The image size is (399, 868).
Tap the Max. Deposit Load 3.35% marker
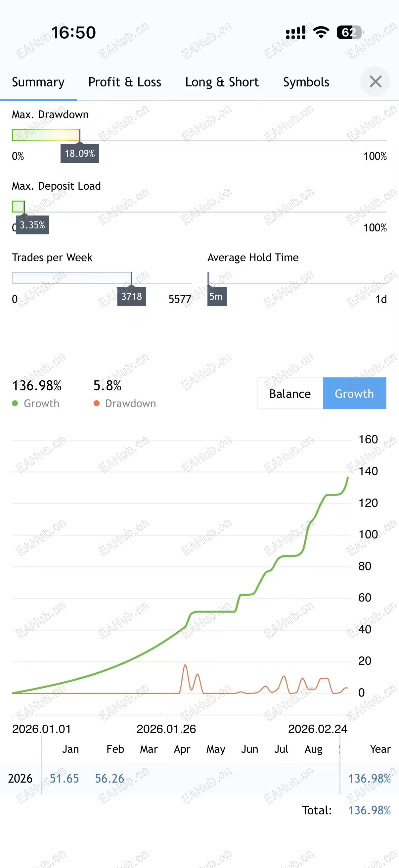32,225
